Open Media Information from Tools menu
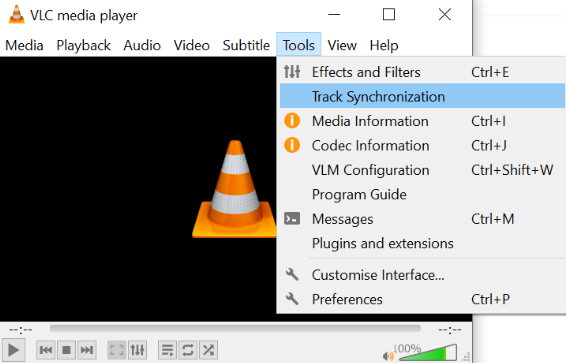The height and width of the screenshot is (363, 566). (x=422, y=121)
